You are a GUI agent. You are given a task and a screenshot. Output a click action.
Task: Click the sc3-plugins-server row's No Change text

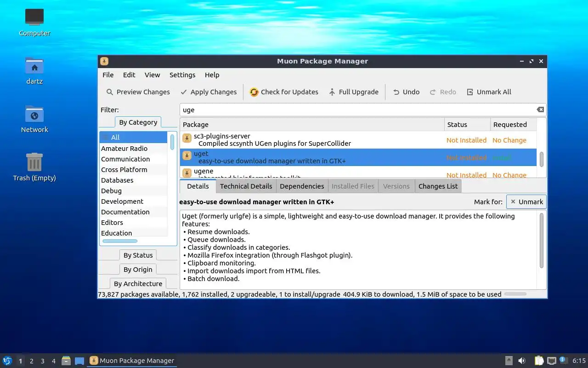[509, 140]
